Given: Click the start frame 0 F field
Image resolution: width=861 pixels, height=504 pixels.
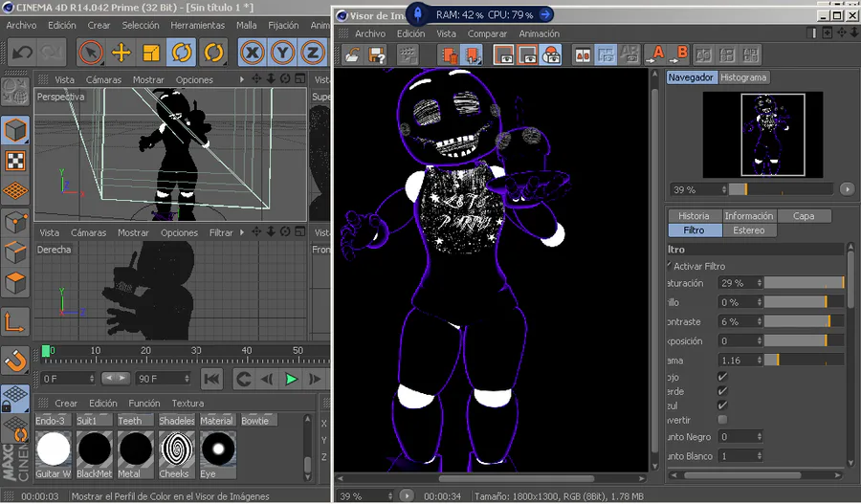Looking at the screenshot, I should click(x=68, y=379).
